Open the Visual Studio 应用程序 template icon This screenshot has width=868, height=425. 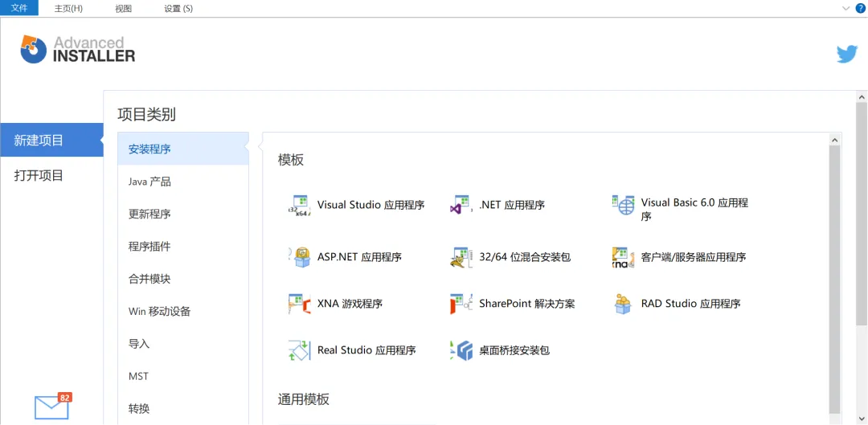pos(300,205)
